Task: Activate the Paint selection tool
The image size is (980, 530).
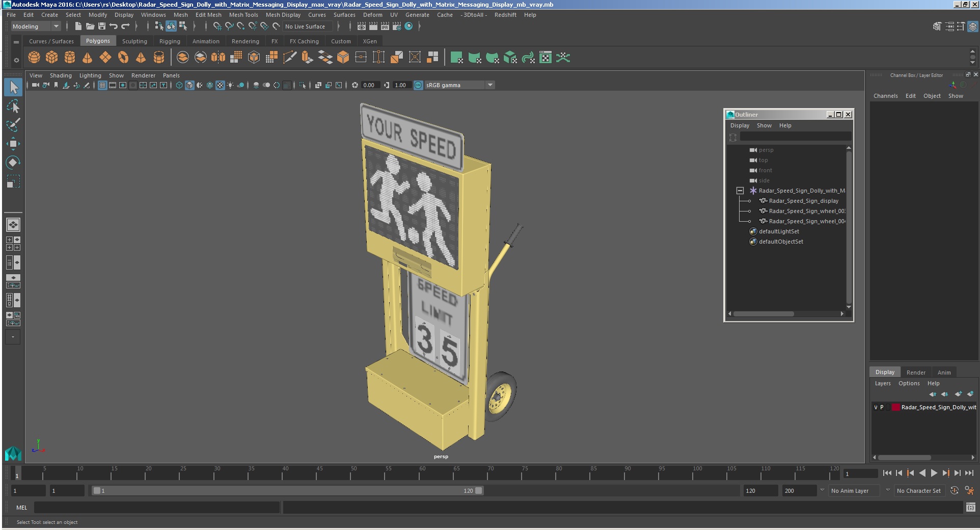Action: [x=13, y=125]
